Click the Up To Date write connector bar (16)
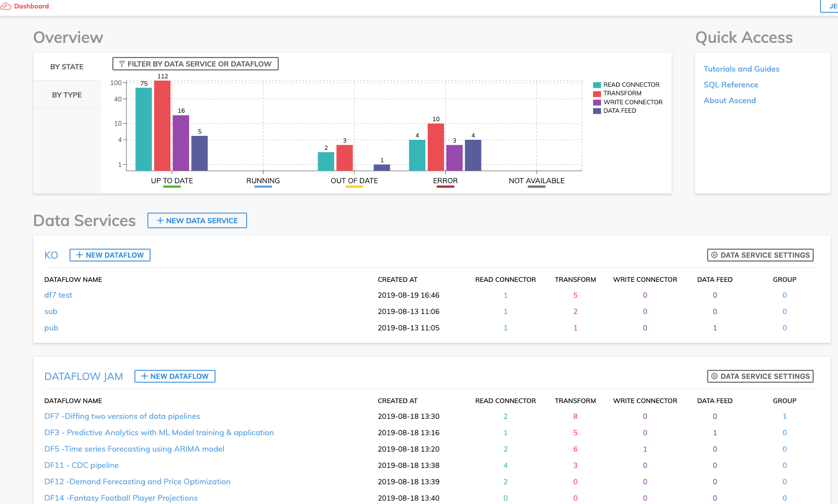 (x=181, y=143)
